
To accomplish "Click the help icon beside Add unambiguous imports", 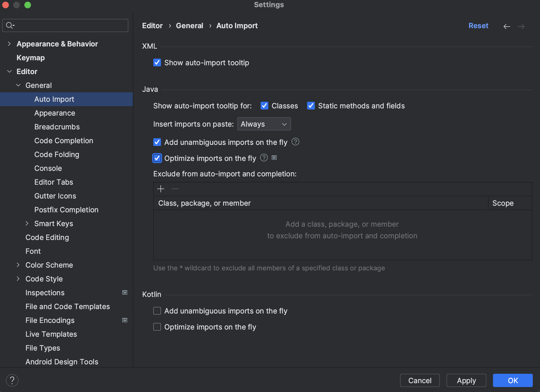I will coord(295,142).
